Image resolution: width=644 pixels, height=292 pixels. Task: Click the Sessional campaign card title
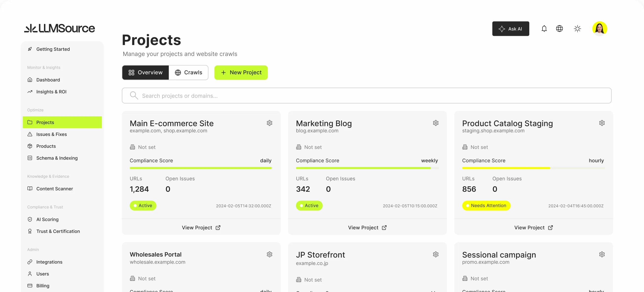point(499,255)
